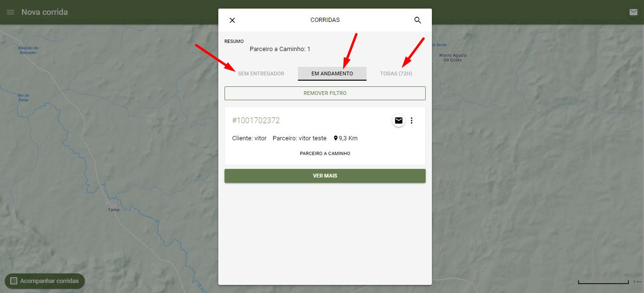Image resolution: width=644 pixels, height=293 pixels.
Task: Click Parceiro a Caminho status label
Action: pos(325,154)
